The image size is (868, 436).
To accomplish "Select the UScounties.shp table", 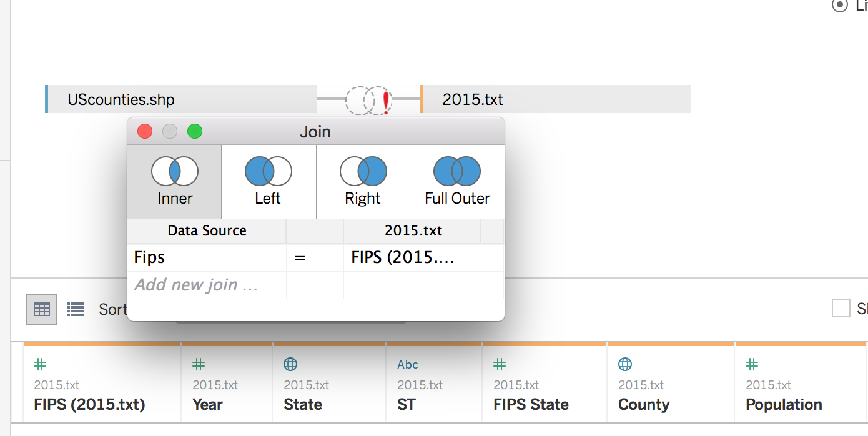I will (x=181, y=99).
